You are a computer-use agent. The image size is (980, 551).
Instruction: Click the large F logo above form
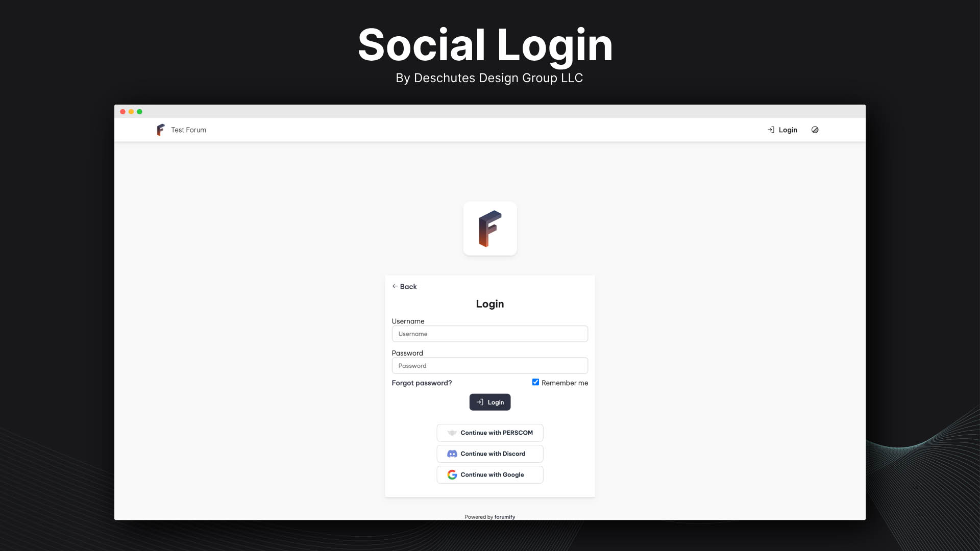pyautogui.click(x=490, y=229)
